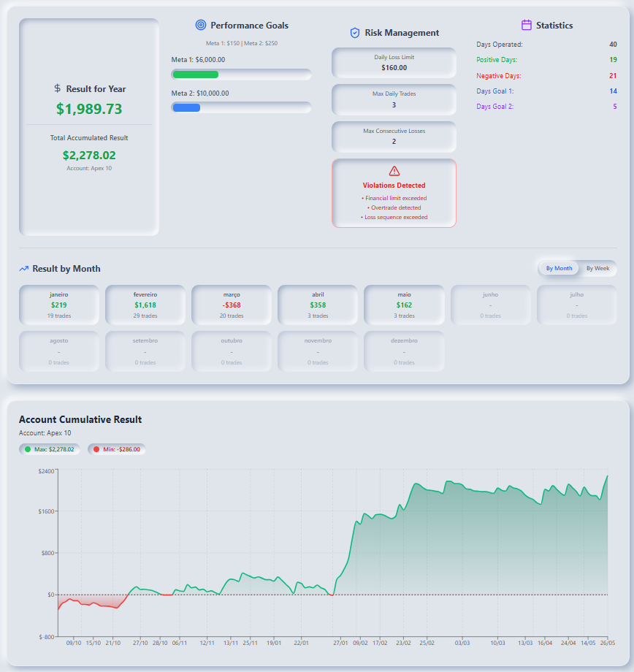Image resolution: width=634 pixels, height=672 pixels.
Task: Click the Max Consecutive Losses card
Action: pos(394,137)
